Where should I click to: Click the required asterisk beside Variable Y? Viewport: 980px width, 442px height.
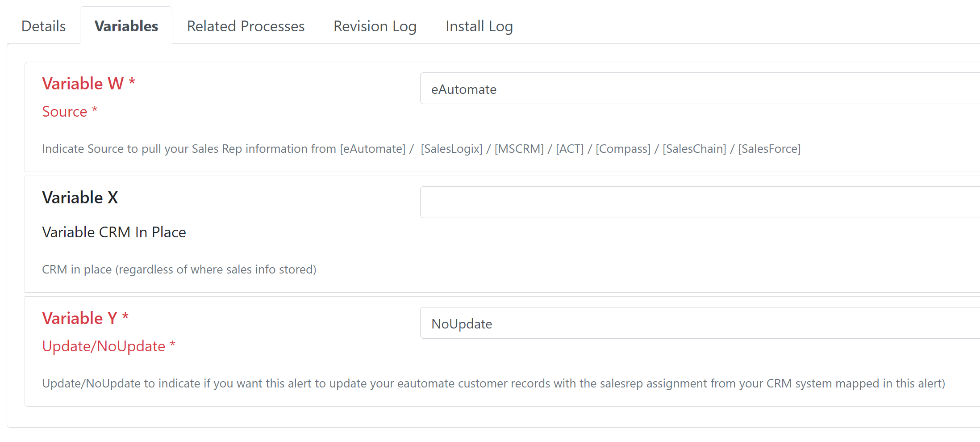125,316
